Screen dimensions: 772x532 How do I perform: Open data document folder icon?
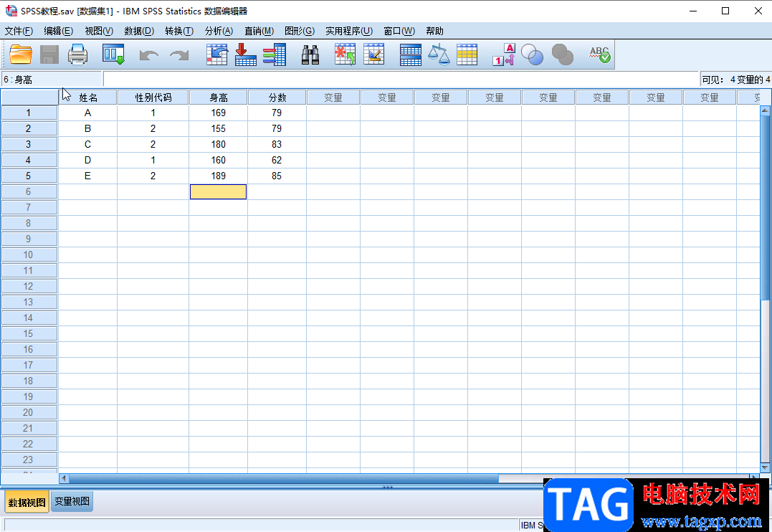point(21,54)
